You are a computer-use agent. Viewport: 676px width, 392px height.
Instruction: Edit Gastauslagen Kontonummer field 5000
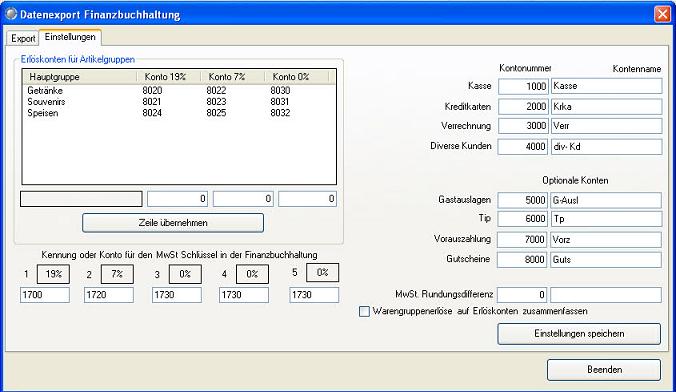523,200
